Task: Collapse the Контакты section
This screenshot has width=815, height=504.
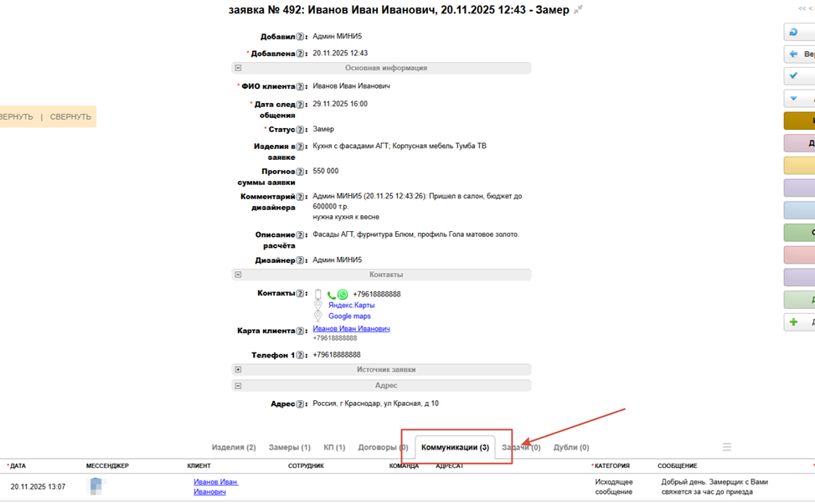Action: click(238, 275)
